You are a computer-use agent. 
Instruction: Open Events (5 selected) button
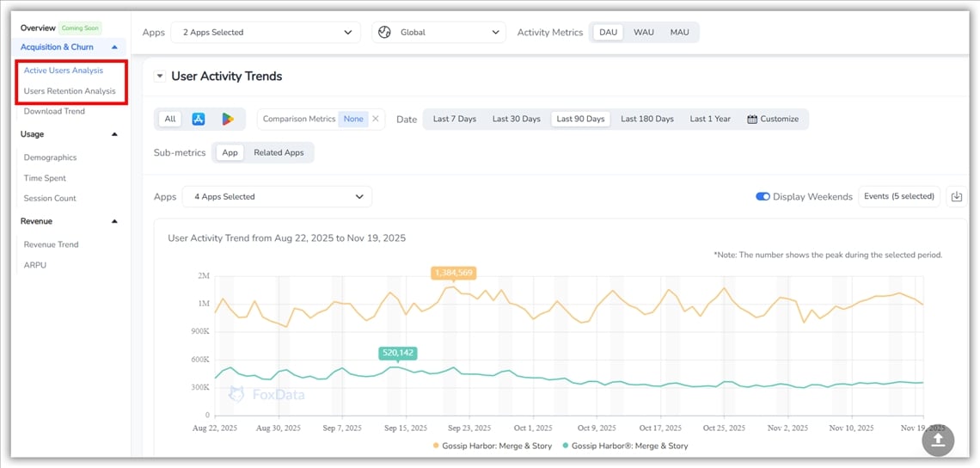click(898, 197)
